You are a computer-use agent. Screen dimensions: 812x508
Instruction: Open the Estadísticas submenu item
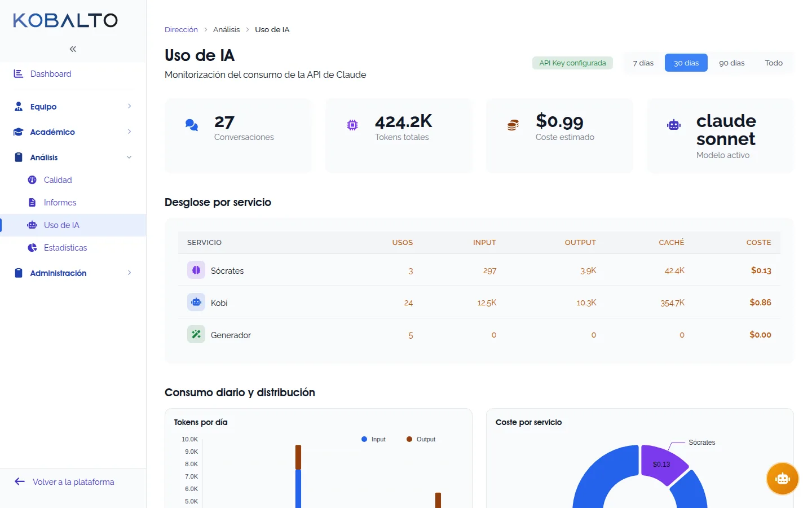tap(73, 248)
